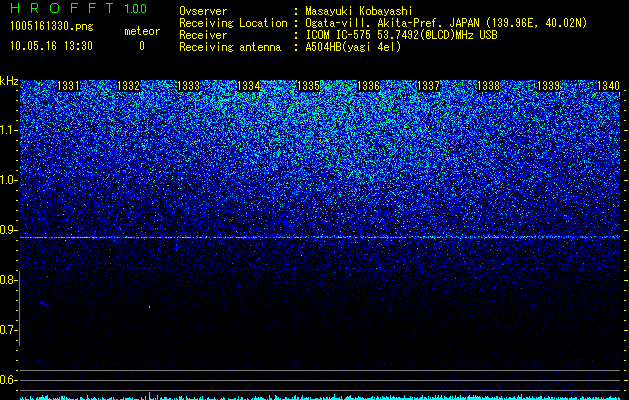
Task: Click the 'Receiver' label
Action: (203, 35)
